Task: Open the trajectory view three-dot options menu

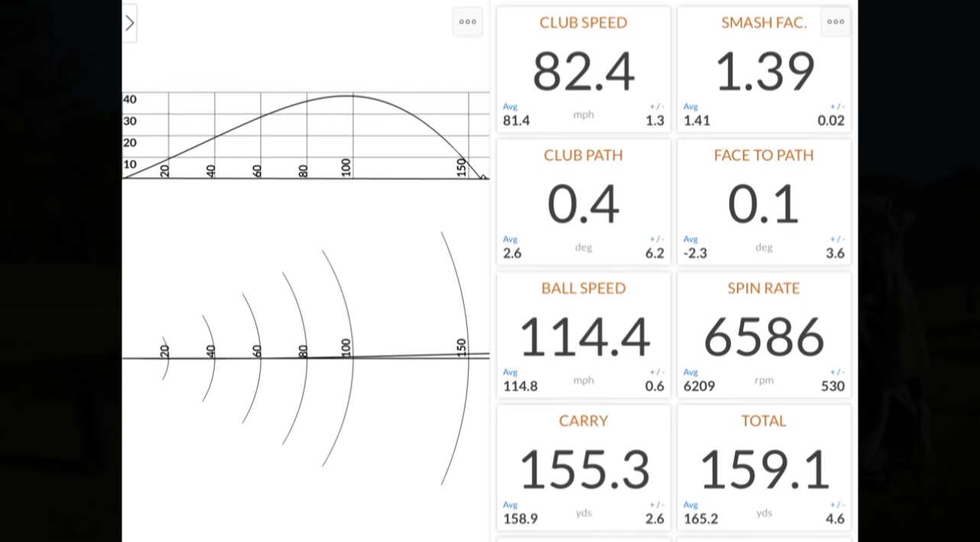Action: pos(468,22)
